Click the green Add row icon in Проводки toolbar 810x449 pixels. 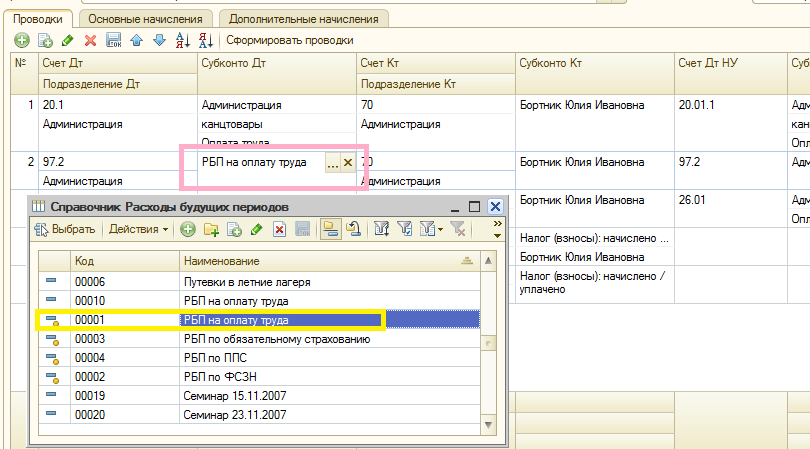pos(21,40)
